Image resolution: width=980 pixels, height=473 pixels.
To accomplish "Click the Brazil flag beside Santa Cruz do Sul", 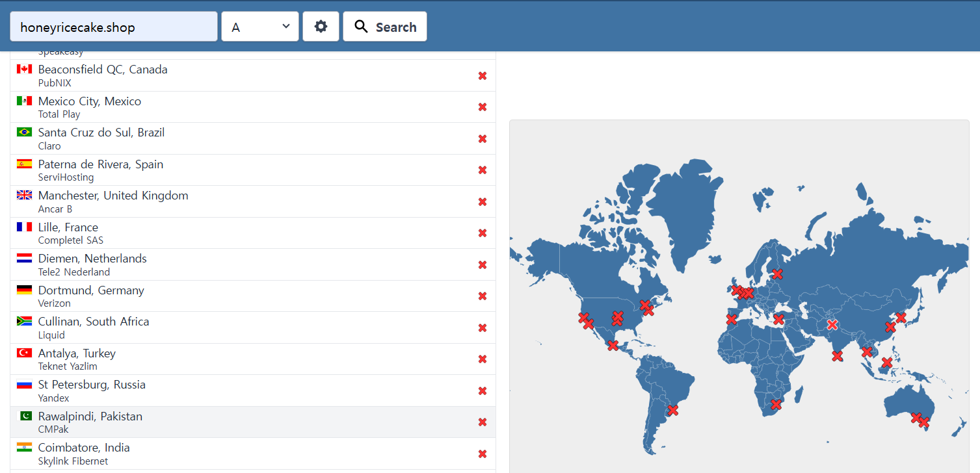I will click(25, 132).
